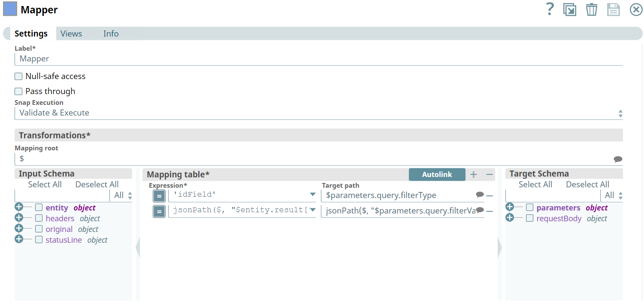Click Select All in Input Schema
This screenshot has width=644, height=308.
coord(45,185)
